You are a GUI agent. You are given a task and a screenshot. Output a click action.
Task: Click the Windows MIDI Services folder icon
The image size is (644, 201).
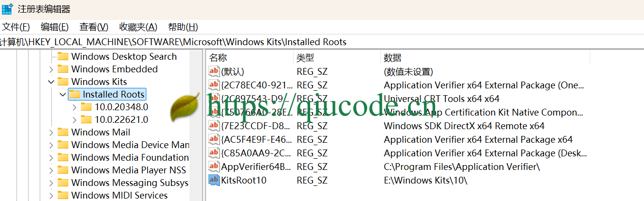coord(63,195)
